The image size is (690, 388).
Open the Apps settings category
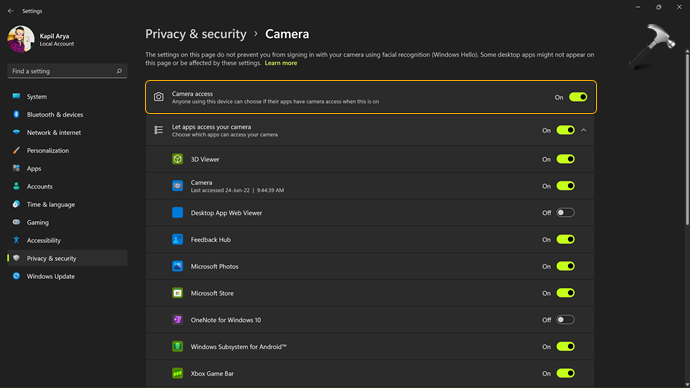click(67, 168)
